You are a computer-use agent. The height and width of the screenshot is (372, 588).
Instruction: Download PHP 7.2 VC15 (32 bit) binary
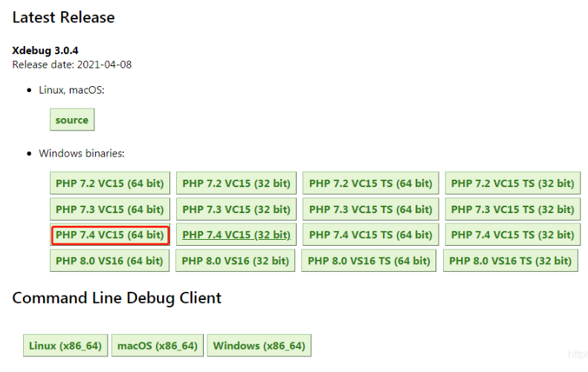[x=236, y=183]
